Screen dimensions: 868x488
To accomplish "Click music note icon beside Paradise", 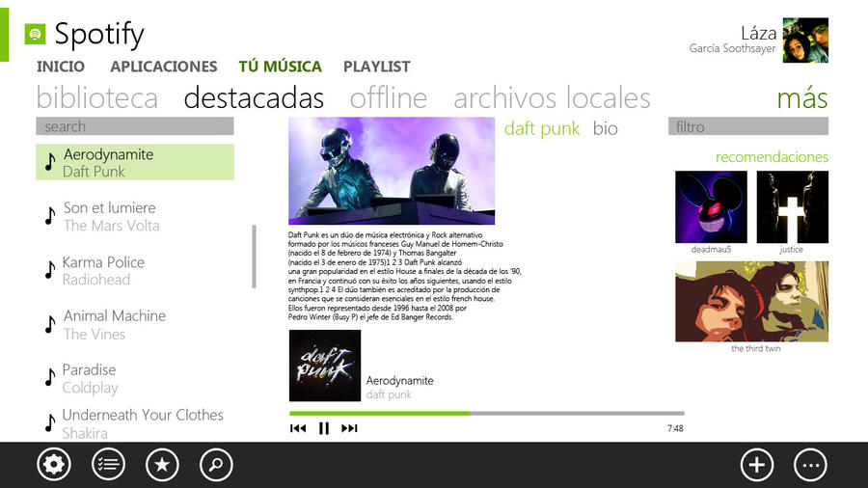I will pyautogui.click(x=50, y=377).
